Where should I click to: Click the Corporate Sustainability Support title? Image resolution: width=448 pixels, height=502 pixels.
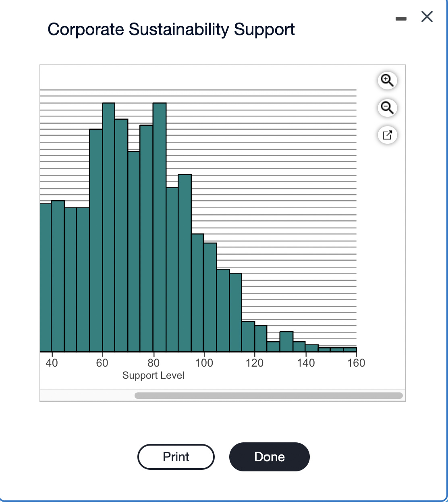click(171, 29)
